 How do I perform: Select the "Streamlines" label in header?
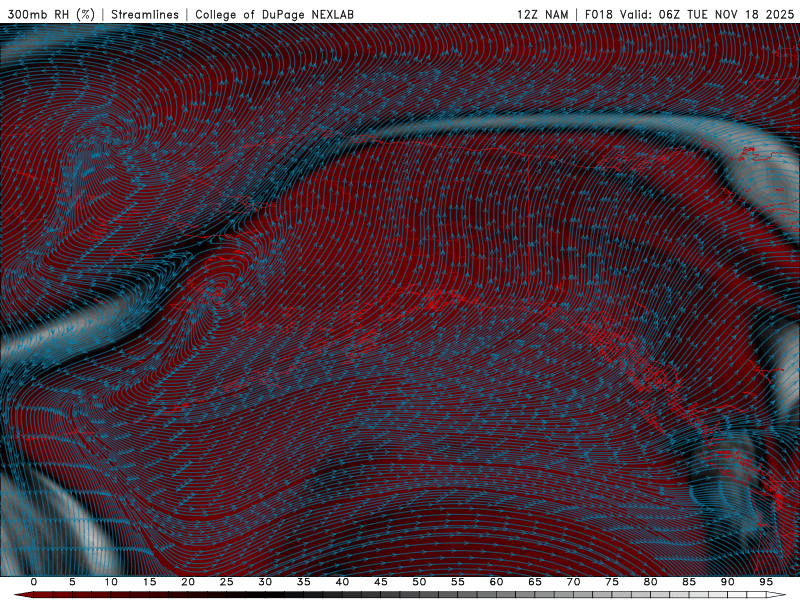tap(145, 14)
